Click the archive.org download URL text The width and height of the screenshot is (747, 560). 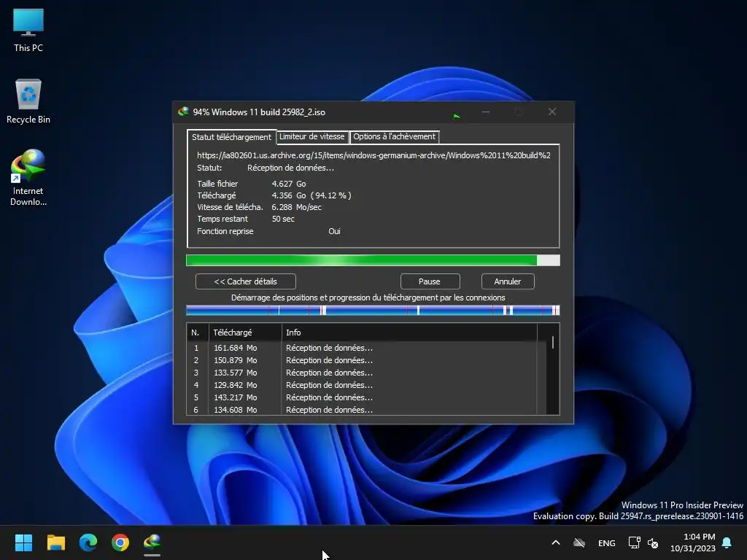tap(373, 155)
